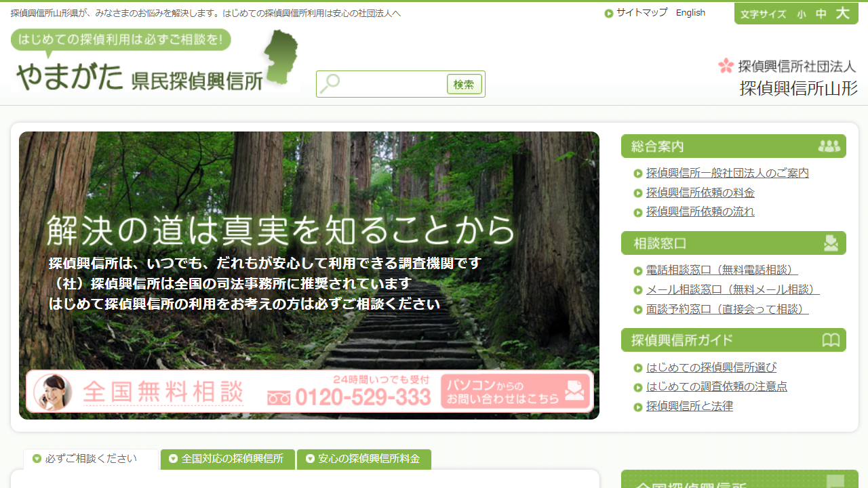The width and height of the screenshot is (868, 488).
Task: Select the 中 font size option
Action: 821,13
